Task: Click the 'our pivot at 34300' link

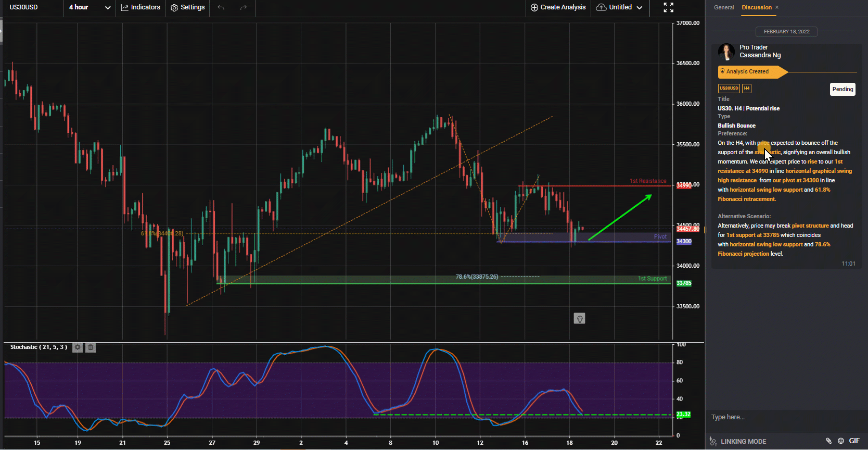Action: (796, 180)
